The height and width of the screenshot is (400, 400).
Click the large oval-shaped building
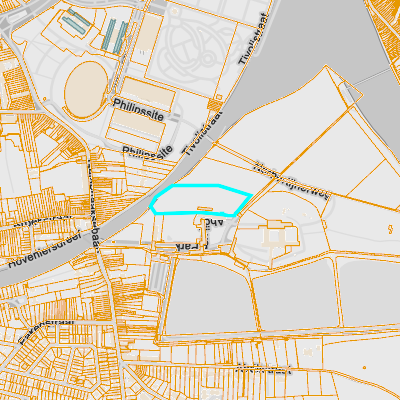click(x=86, y=89)
